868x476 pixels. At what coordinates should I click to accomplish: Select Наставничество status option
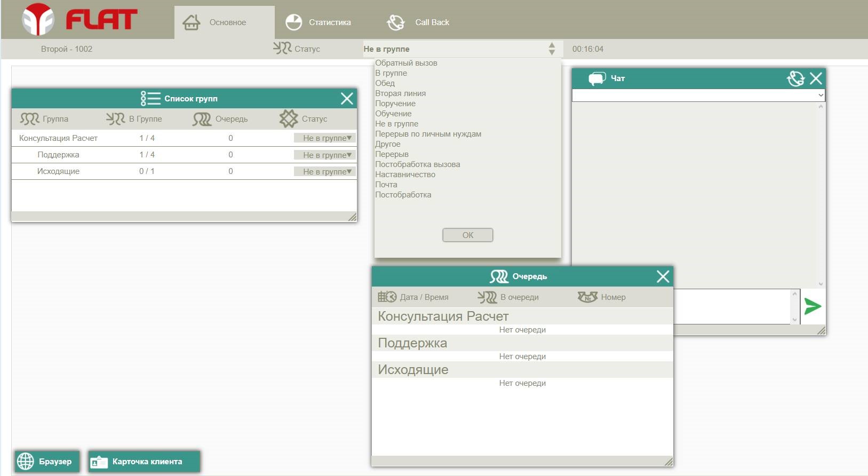[405, 174]
